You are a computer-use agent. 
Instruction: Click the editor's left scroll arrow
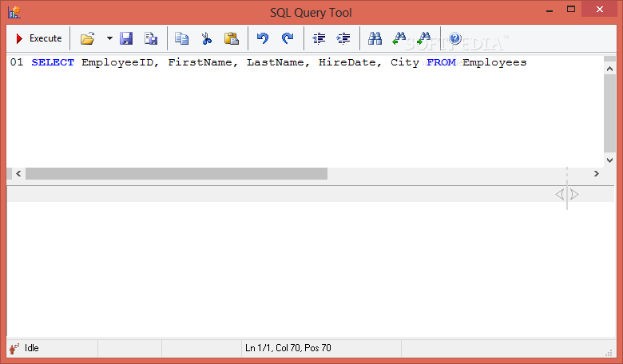(18, 173)
